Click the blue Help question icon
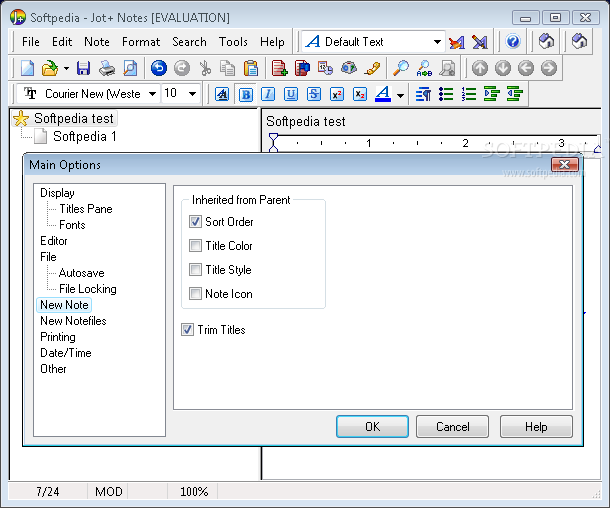Viewport: 610px width, 508px height. click(513, 41)
